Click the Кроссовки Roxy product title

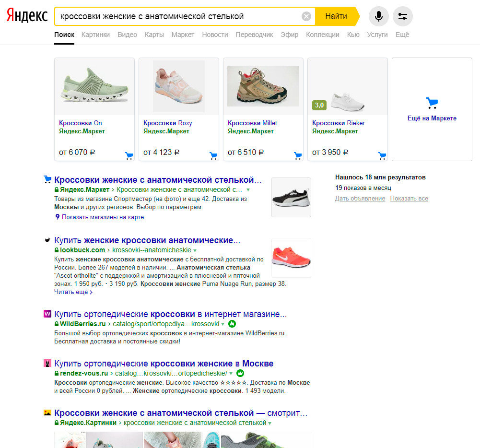(x=168, y=123)
